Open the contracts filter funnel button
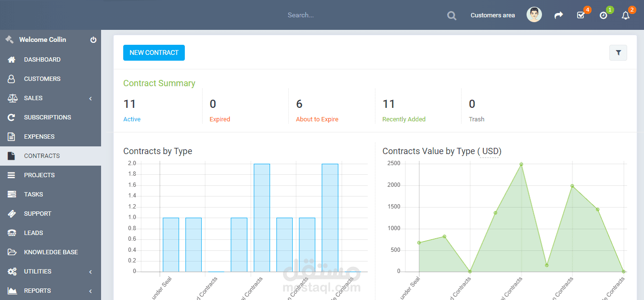This screenshot has width=644, height=300. 618,53
